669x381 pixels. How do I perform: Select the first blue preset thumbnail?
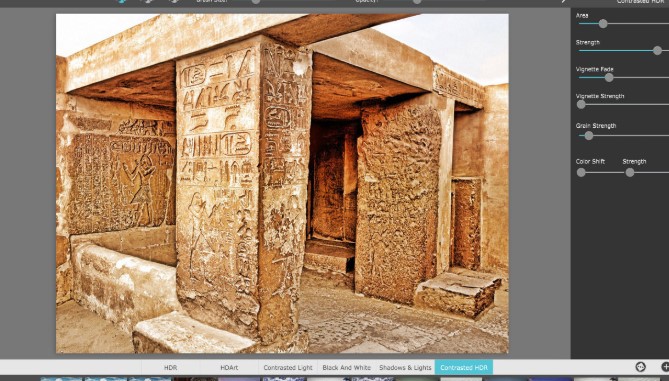[62, 379]
